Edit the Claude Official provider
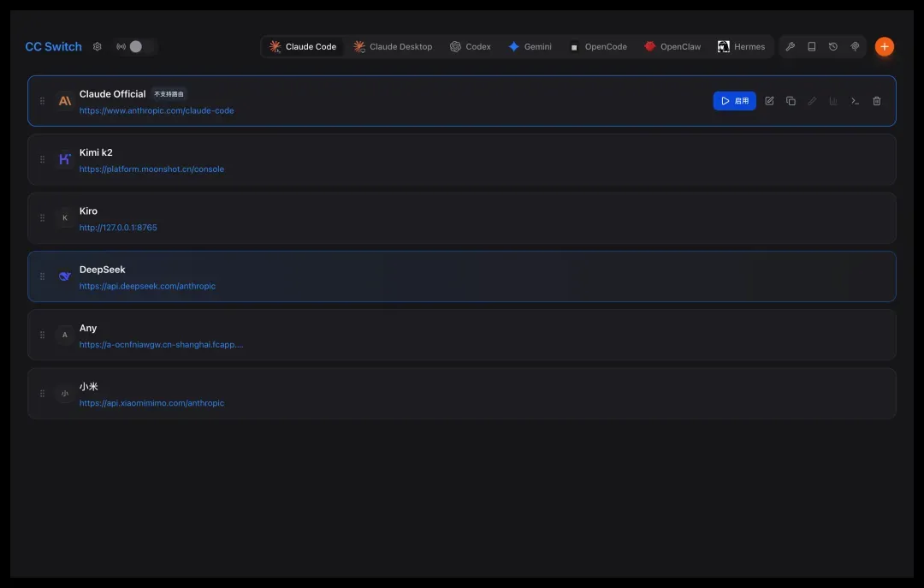Image resolution: width=924 pixels, height=588 pixels. tap(769, 101)
